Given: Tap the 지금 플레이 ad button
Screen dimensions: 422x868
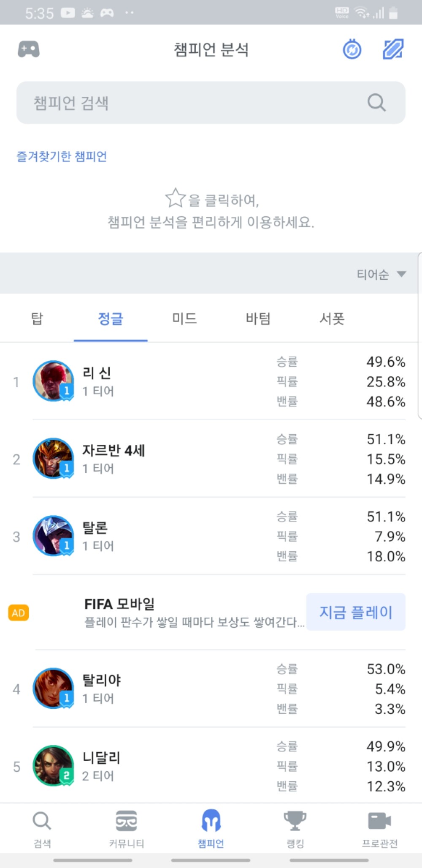Looking at the screenshot, I should click(356, 612).
